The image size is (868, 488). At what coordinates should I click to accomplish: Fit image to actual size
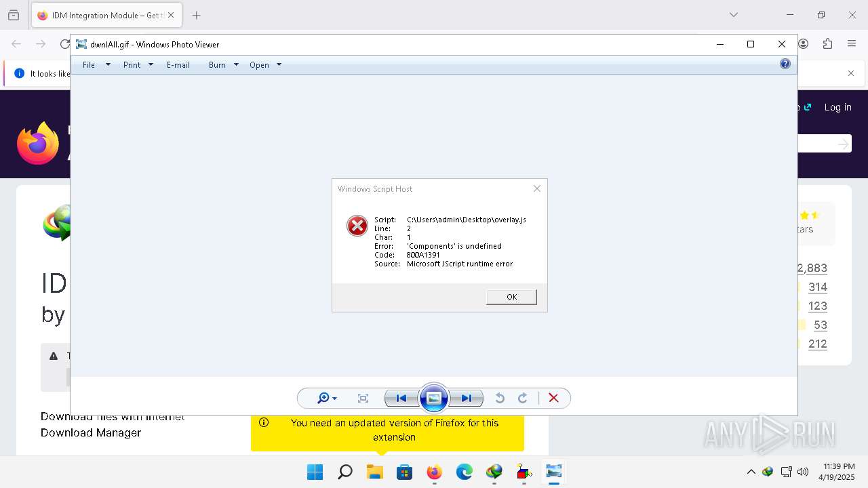click(363, 399)
